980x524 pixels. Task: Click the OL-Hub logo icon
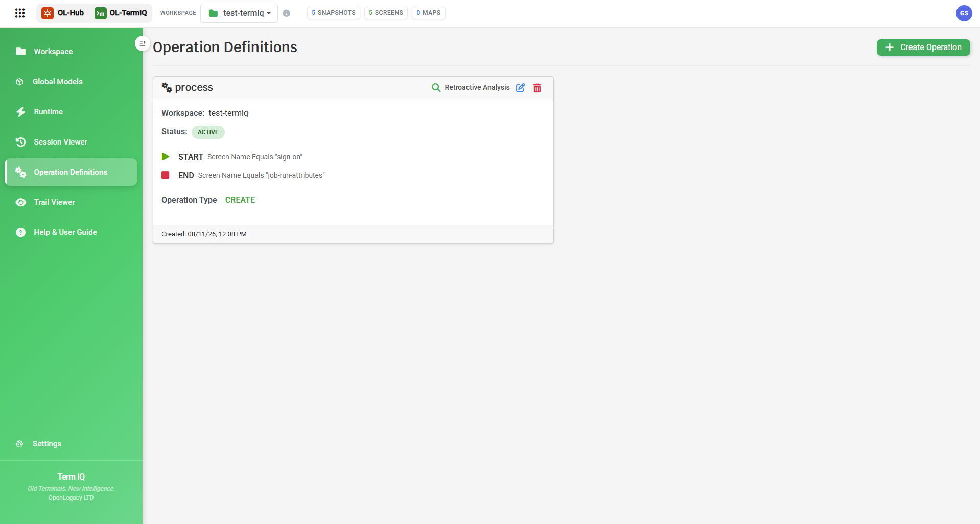point(48,13)
